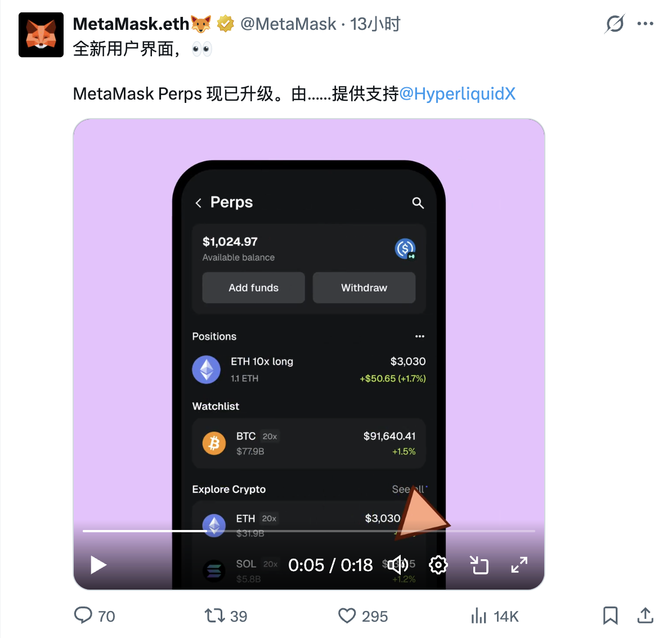Bookmark this tweet

(610, 615)
